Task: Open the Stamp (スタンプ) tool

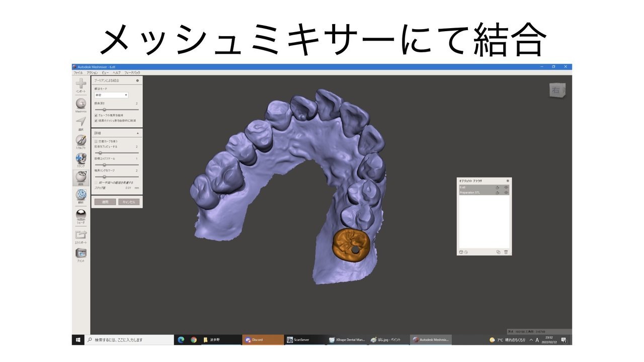Action: pyautogui.click(x=80, y=160)
